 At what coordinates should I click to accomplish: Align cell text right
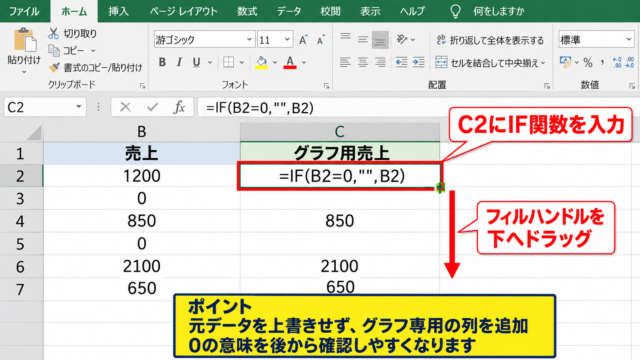click(380, 62)
